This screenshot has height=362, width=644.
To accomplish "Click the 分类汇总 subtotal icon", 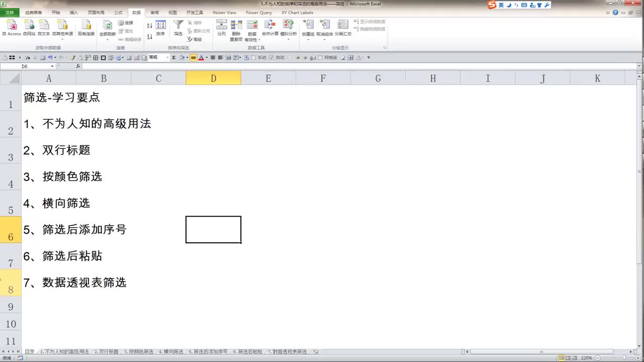I will 343,28.
